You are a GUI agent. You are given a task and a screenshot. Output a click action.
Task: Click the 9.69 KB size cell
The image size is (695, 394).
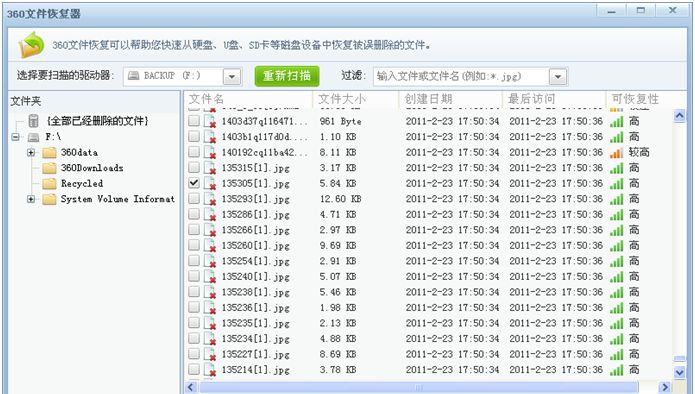(x=338, y=246)
